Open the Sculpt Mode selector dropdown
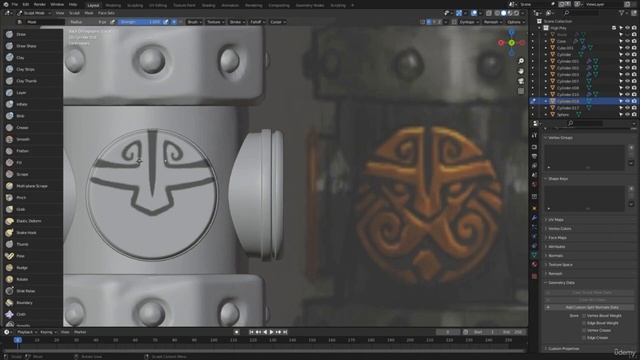The width and height of the screenshot is (640, 360). click(x=34, y=13)
